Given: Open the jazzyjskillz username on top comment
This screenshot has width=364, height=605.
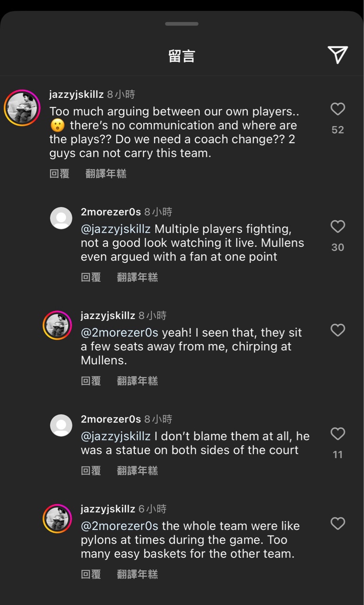Looking at the screenshot, I should (x=76, y=95).
